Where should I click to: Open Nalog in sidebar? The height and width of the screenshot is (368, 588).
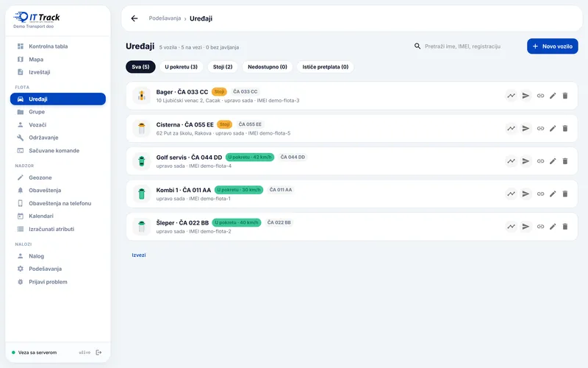pyautogui.click(x=58, y=256)
